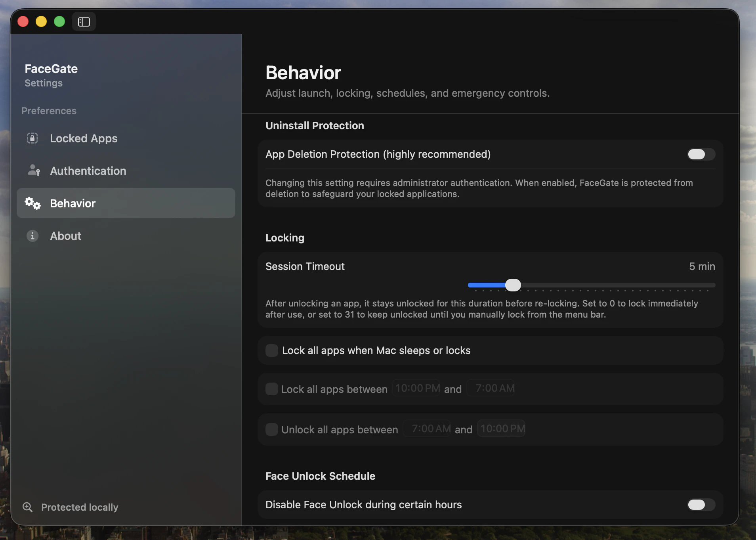756x540 pixels.
Task: Check the Lock all apps between checkbox
Action: click(x=272, y=389)
